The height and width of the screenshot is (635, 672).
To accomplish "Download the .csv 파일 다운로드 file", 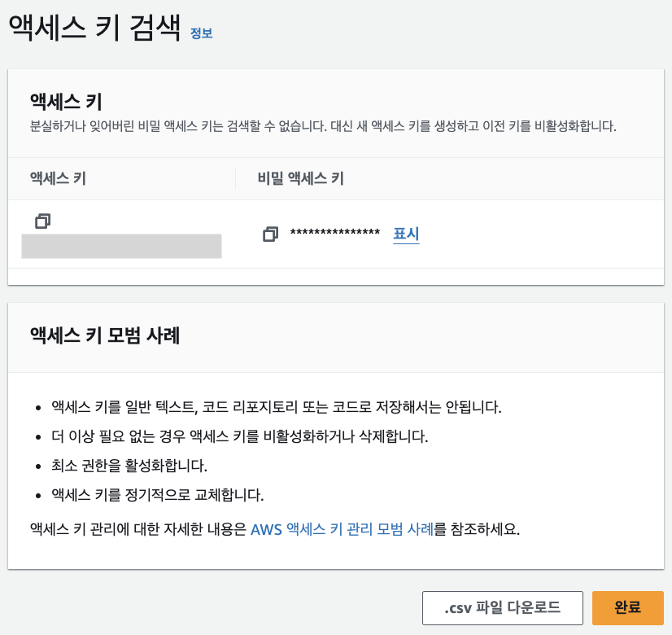I will tap(502, 607).
